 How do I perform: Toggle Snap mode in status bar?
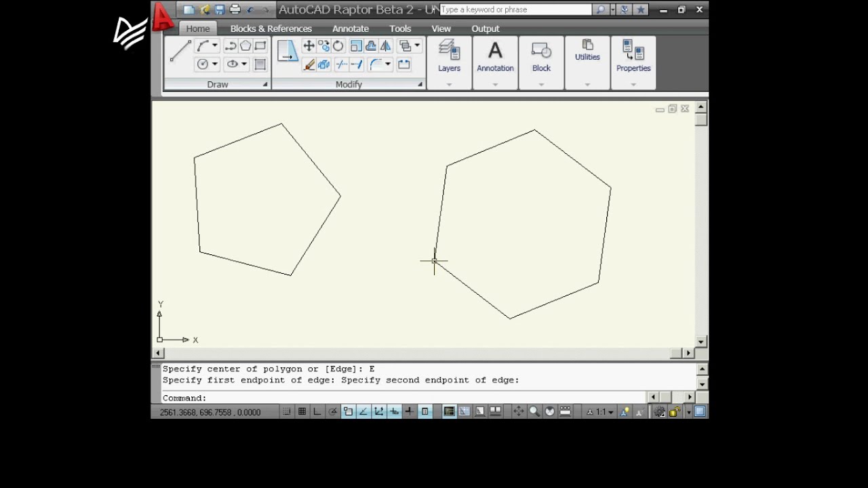(x=287, y=411)
